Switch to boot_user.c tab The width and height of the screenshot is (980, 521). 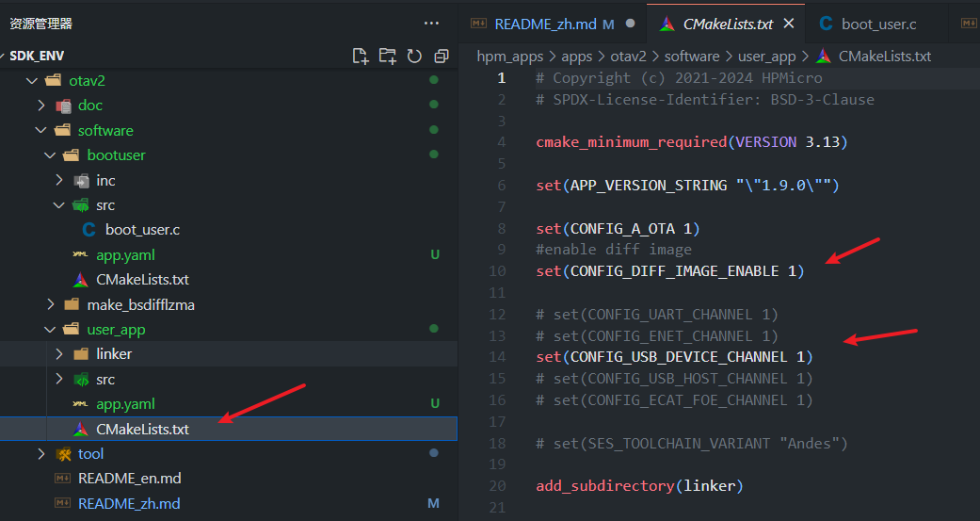(878, 24)
